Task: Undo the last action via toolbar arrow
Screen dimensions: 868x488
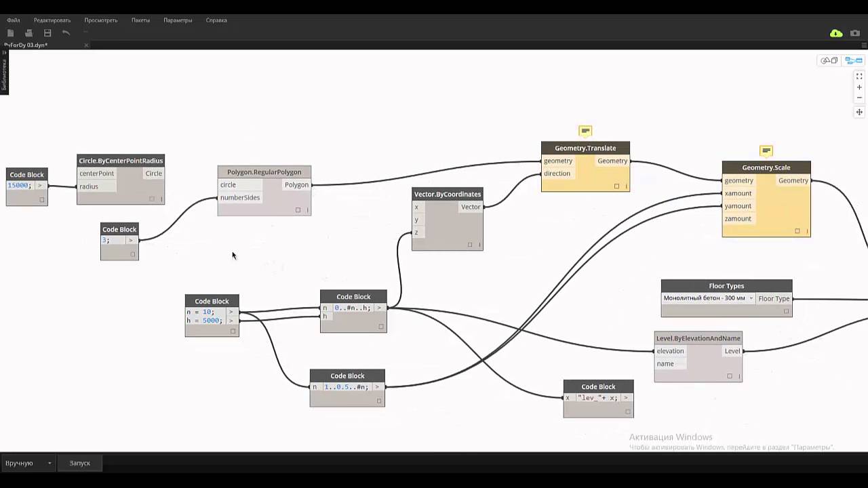Action: click(x=66, y=33)
